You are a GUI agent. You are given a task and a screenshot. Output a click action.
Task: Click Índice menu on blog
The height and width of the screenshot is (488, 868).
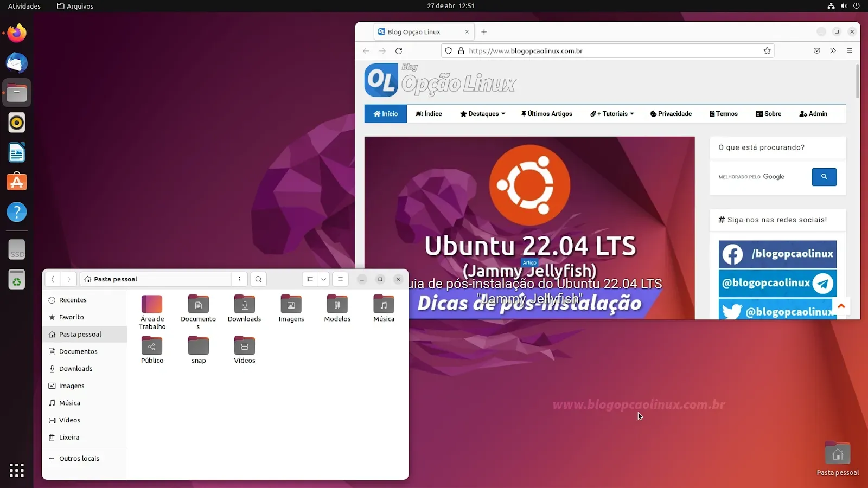tap(429, 114)
